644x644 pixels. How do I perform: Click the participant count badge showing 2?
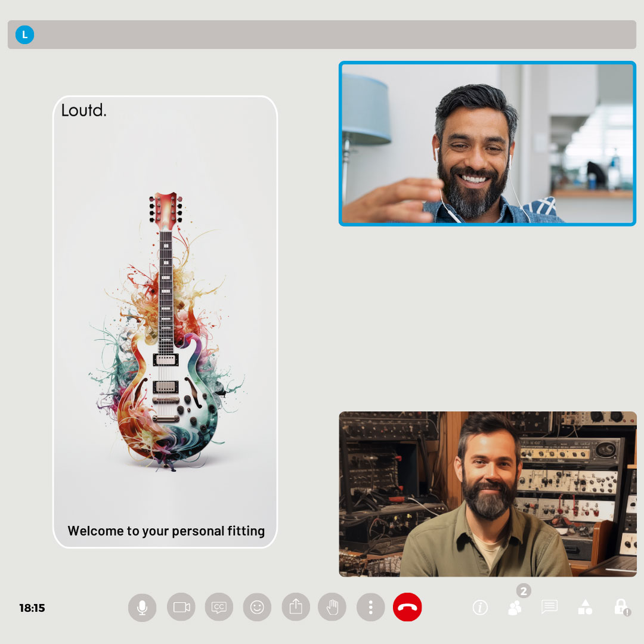coord(524,591)
